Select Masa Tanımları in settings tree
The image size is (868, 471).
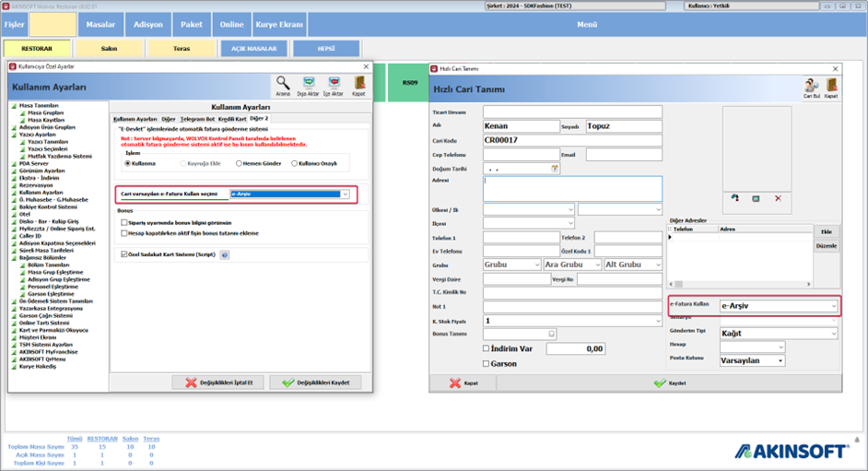[x=38, y=105]
